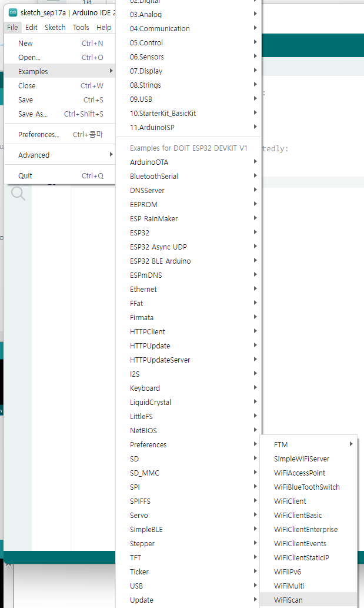The height and width of the screenshot is (608, 364).
Task: Expand 07.Display examples
Action: pyautogui.click(x=189, y=71)
